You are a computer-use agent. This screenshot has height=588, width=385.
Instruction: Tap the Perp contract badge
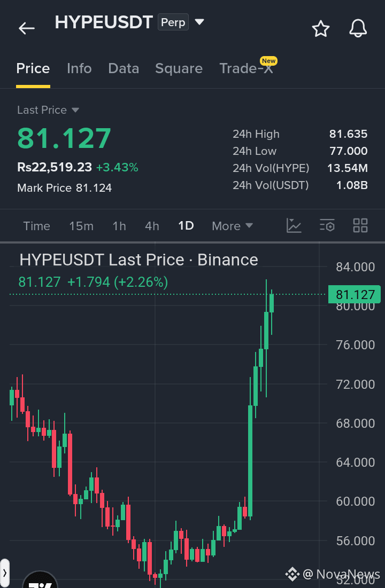(173, 22)
